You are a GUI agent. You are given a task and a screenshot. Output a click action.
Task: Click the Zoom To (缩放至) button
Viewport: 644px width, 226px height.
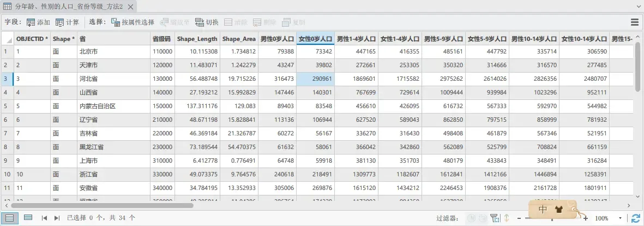pyautogui.click(x=174, y=22)
